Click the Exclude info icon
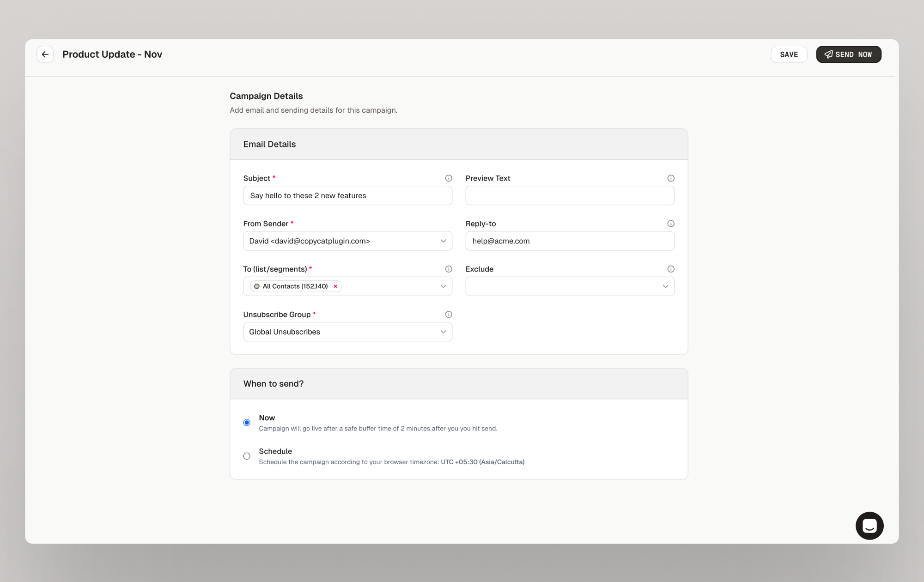 click(671, 269)
